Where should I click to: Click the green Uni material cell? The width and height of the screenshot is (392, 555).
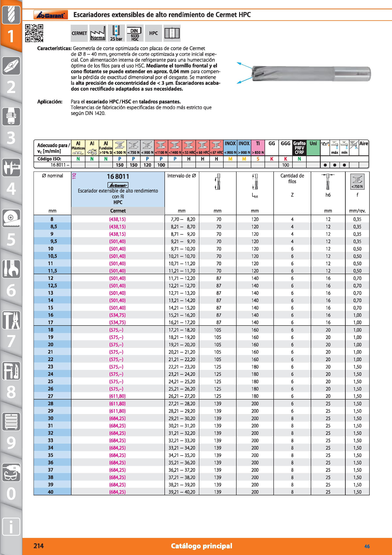[x=313, y=148]
